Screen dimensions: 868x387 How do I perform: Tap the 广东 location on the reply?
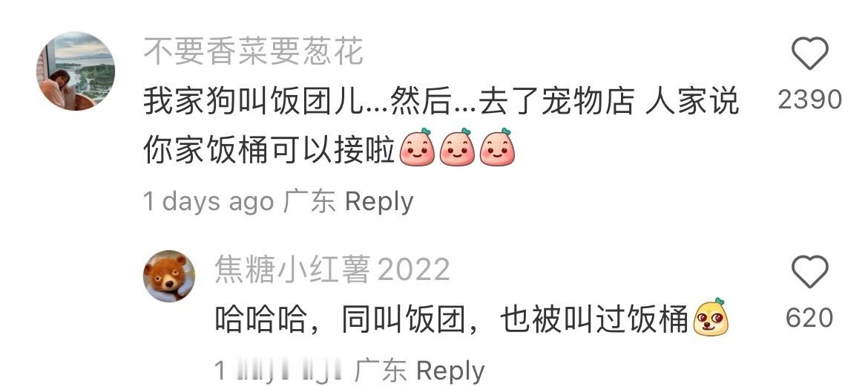(x=381, y=371)
